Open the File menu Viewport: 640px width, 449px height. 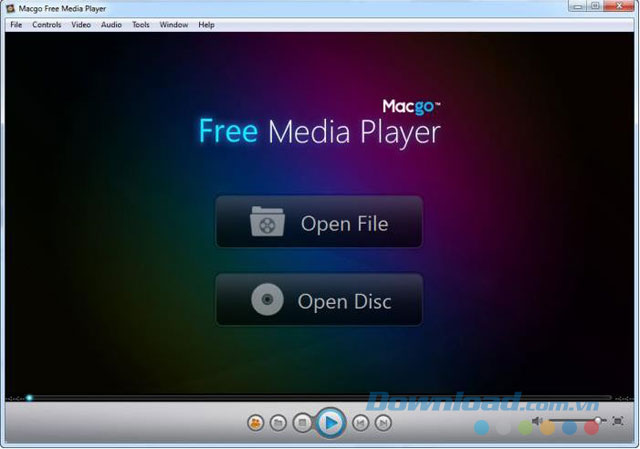click(16, 24)
